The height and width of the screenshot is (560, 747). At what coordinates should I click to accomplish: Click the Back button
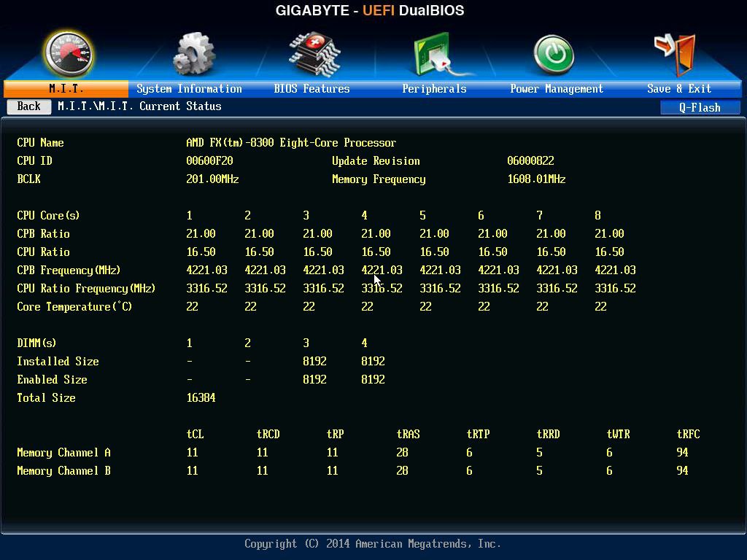click(29, 106)
